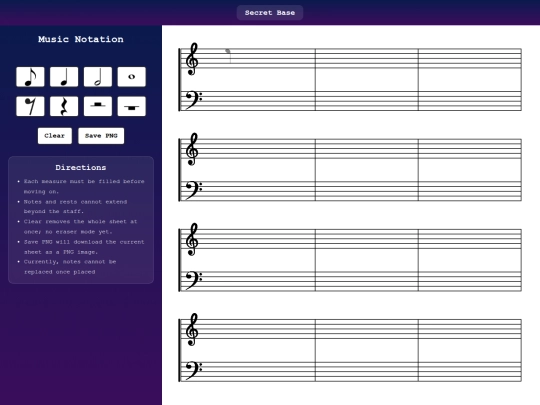Click 'Currently, notes cannot be replaced' direction
Screen dimensions: 540x405
70,267
